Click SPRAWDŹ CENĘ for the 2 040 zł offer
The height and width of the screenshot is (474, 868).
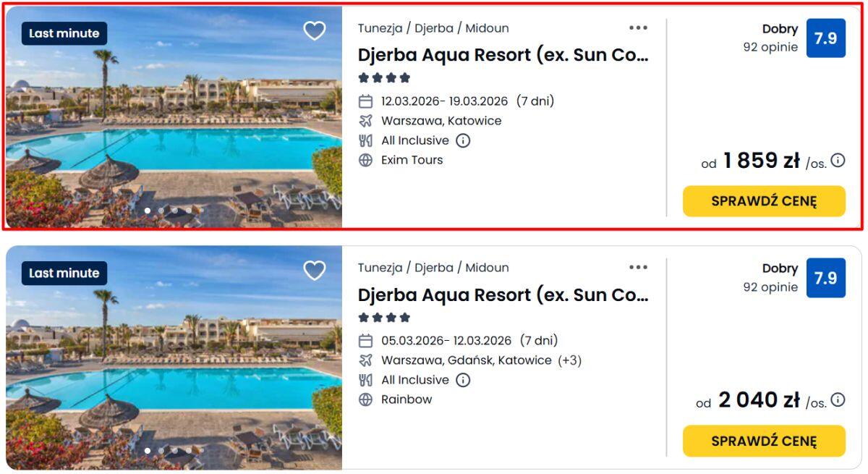(764, 441)
